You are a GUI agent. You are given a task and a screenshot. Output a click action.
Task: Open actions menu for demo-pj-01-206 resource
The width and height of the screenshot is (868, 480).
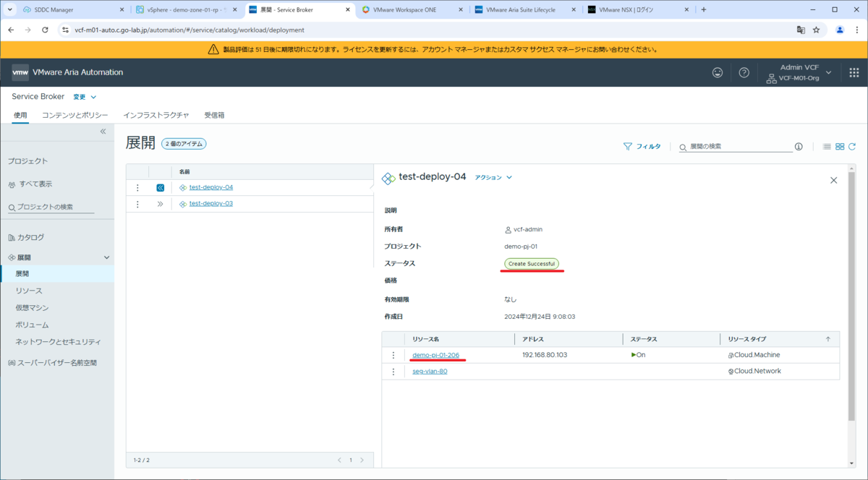click(393, 355)
